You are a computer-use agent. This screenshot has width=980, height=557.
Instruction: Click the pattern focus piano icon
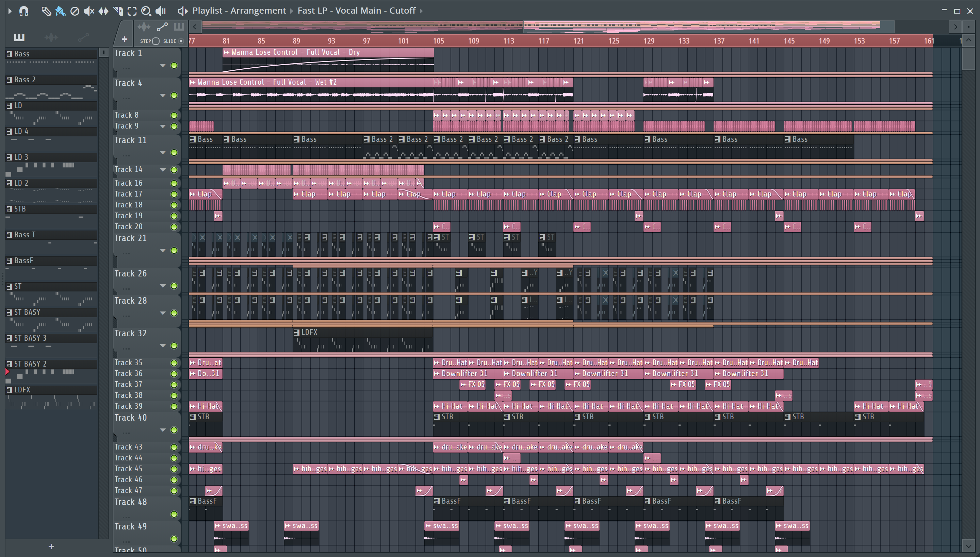179,27
